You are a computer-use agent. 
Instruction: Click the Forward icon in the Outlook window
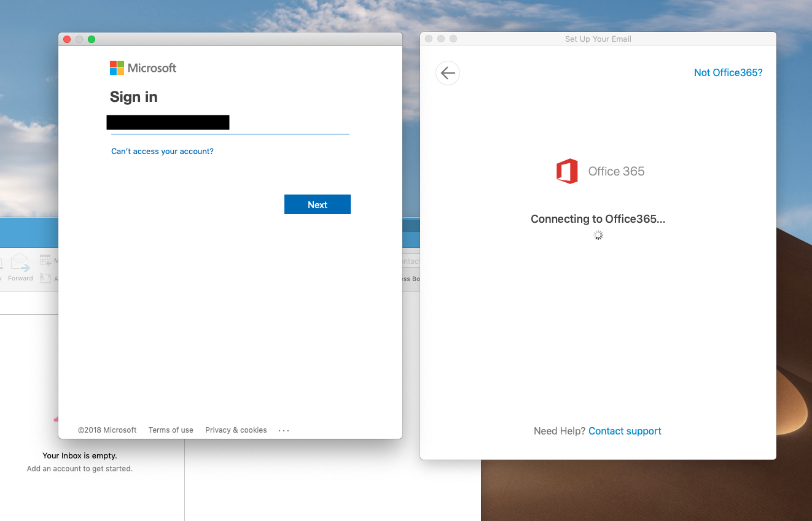pos(20,262)
